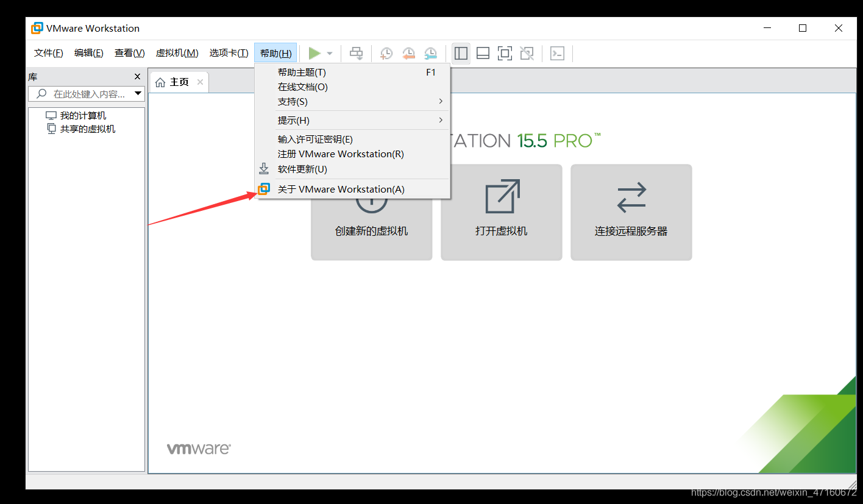Open the snapshot manager clock-wrench icon
Screen dimensions: 863x504
(x=430, y=54)
